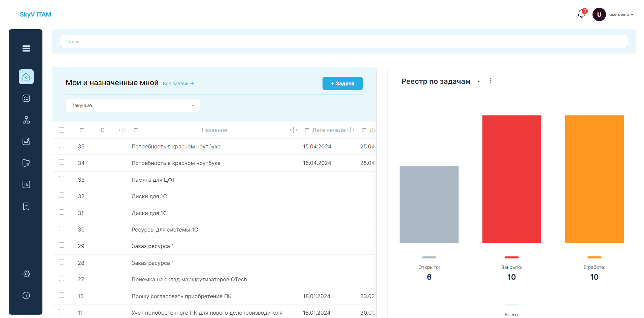Image resolution: width=644 pixels, height=318 pixels.
Task: Click the red Закрыто bar in chart
Action: point(512,179)
